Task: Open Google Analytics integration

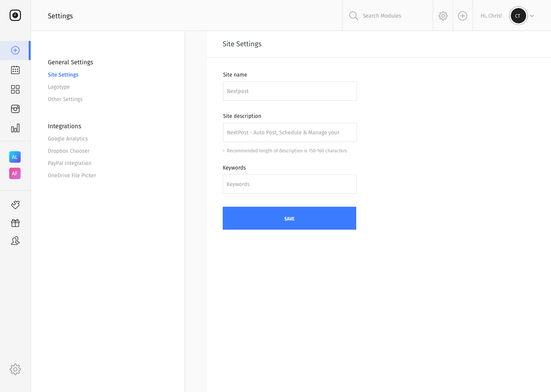Action: [x=68, y=139]
